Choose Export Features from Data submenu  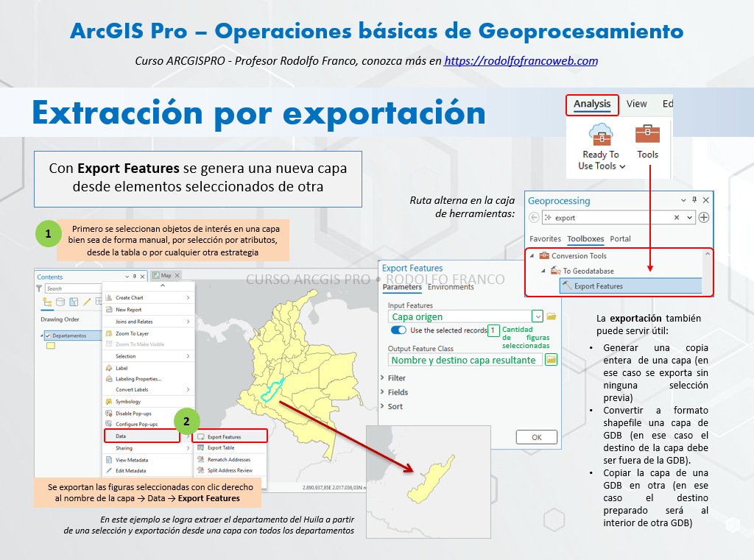[224, 436]
